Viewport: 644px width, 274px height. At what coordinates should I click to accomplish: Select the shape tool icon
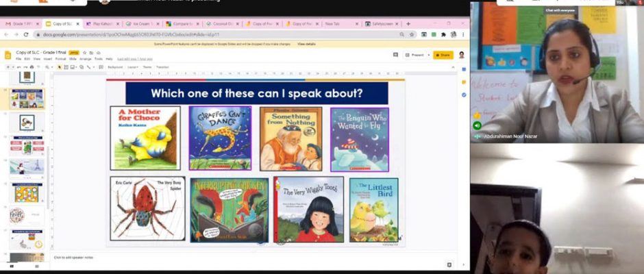pyautogui.click(x=82, y=67)
